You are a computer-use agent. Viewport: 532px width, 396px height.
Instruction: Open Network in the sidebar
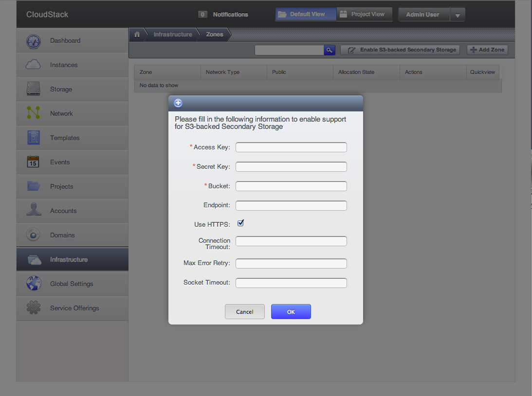tap(72, 113)
